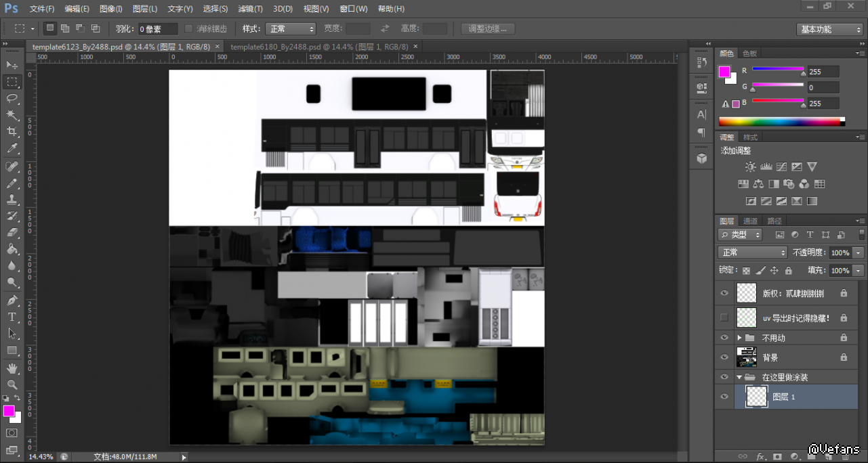Screen dimensions: 868x463
Task: Click the Paint Bucket tool
Action: coord(12,249)
